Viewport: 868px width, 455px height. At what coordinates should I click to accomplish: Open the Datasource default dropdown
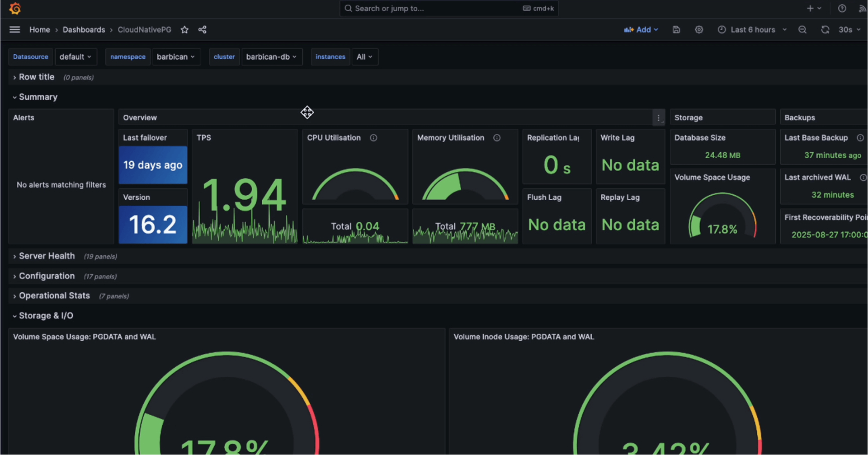[75, 57]
